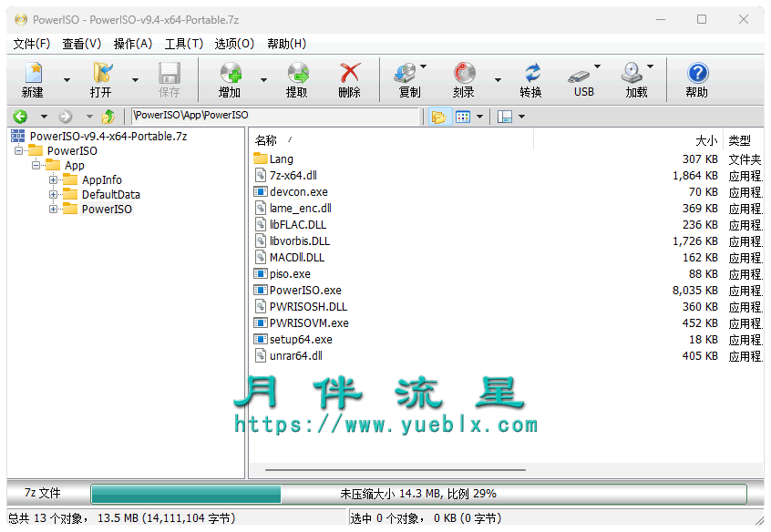Viewport: 771px width, 532px height.
Task: Open the 加载 dropdown arrow
Action: point(650,66)
